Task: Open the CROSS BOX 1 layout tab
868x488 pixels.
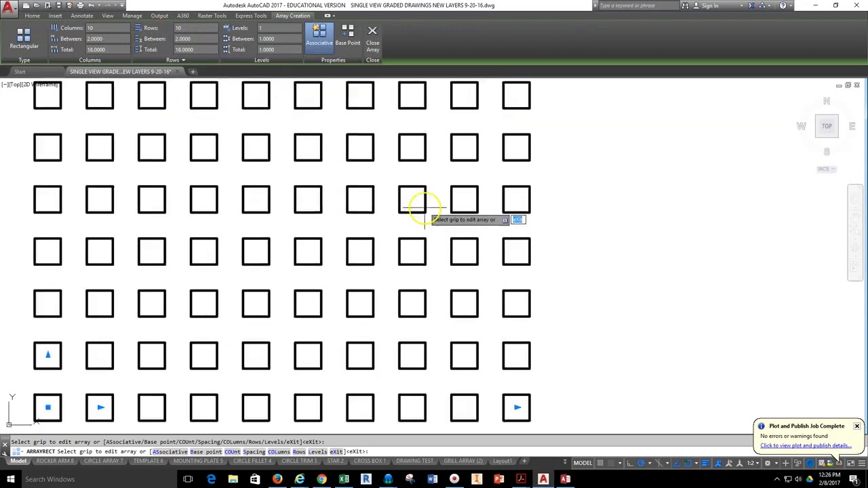Action: pos(370,462)
